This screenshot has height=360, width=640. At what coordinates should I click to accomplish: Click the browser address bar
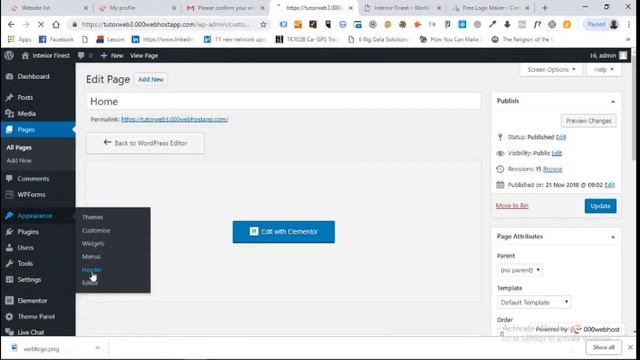click(x=165, y=24)
